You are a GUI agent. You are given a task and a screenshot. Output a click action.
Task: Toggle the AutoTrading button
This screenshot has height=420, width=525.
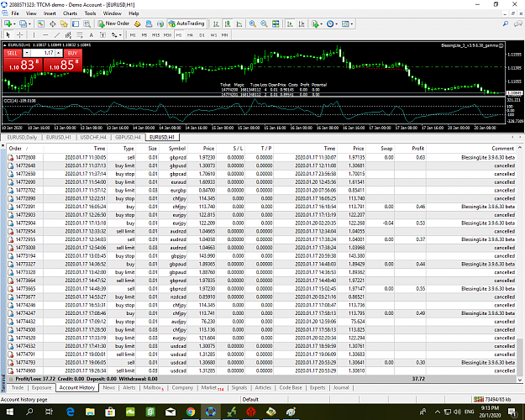(x=186, y=24)
